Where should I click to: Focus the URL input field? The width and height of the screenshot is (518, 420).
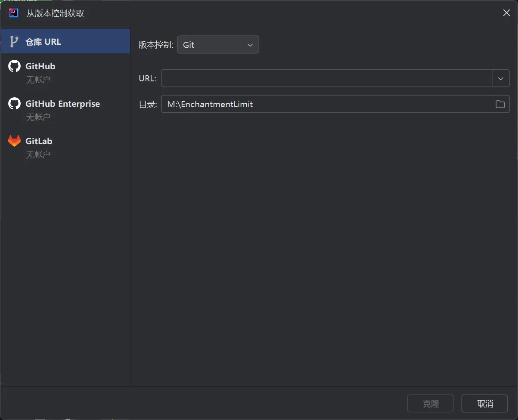point(326,79)
